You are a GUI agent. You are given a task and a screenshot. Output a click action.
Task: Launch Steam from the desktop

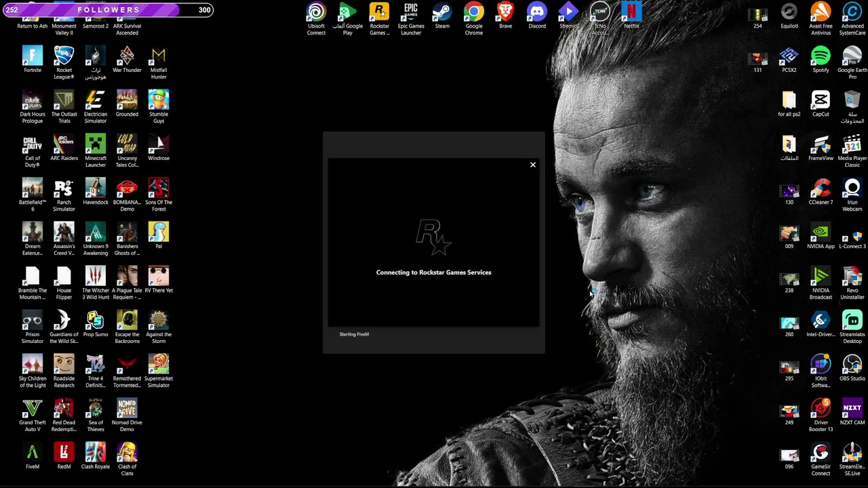(442, 16)
